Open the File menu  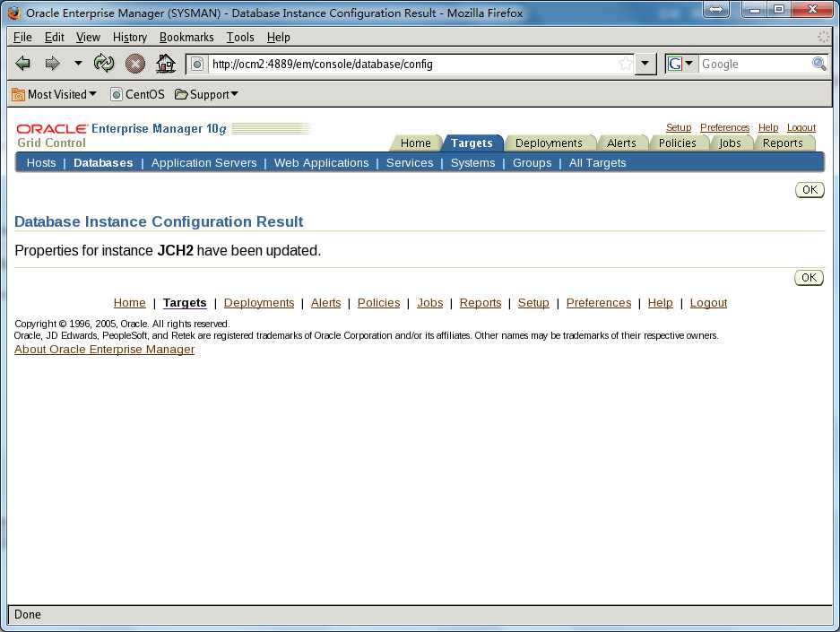point(22,37)
